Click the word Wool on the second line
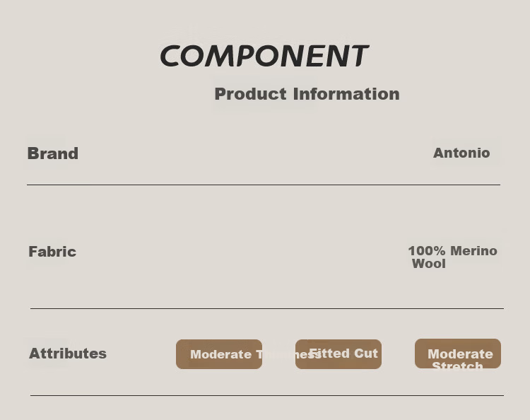This screenshot has width=530, height=420. [429, 264]
